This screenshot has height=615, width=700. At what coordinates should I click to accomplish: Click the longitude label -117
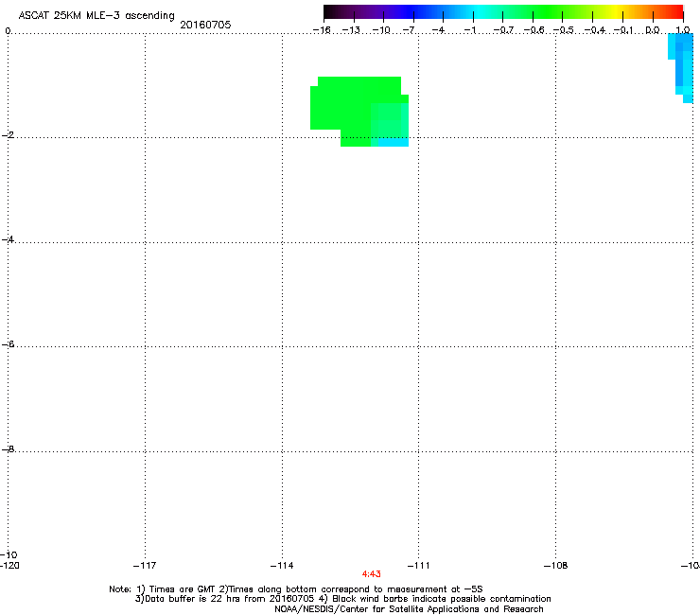(145, 566)
